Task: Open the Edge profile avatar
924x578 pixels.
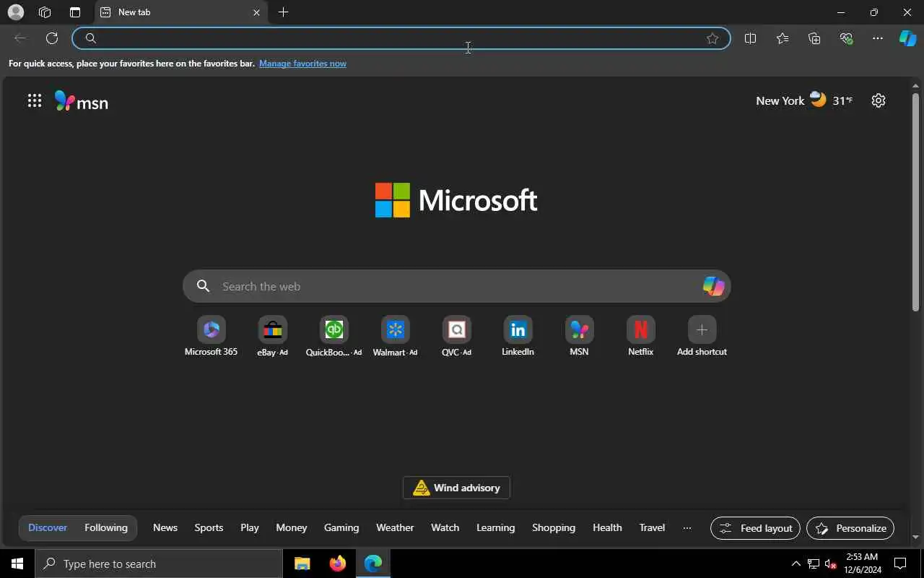Action: click(15, 12)
